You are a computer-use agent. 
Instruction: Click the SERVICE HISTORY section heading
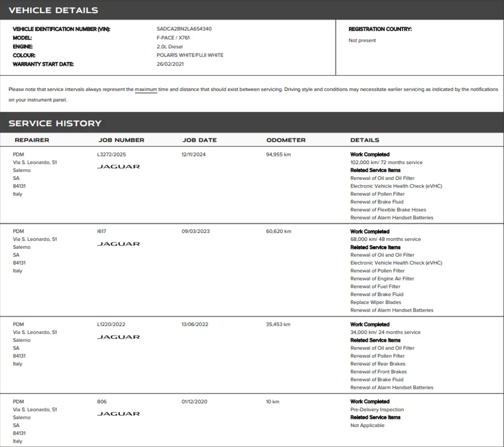pos(55,123)
